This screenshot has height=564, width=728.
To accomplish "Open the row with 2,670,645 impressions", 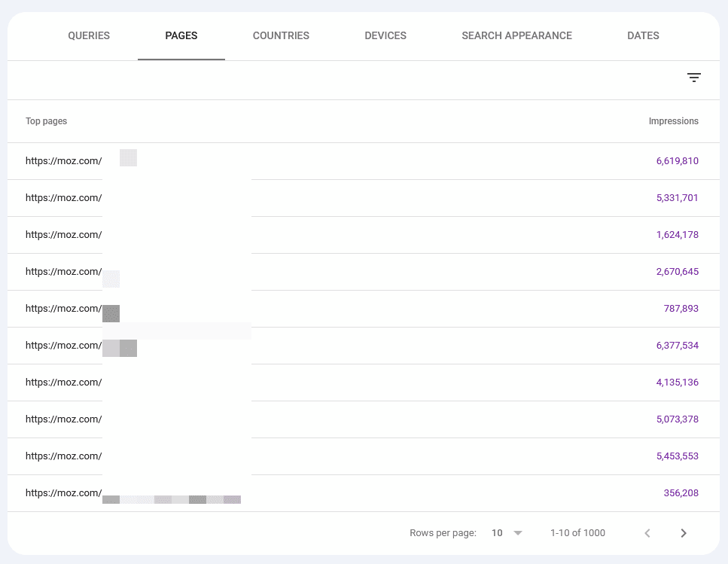I will 64,272.
